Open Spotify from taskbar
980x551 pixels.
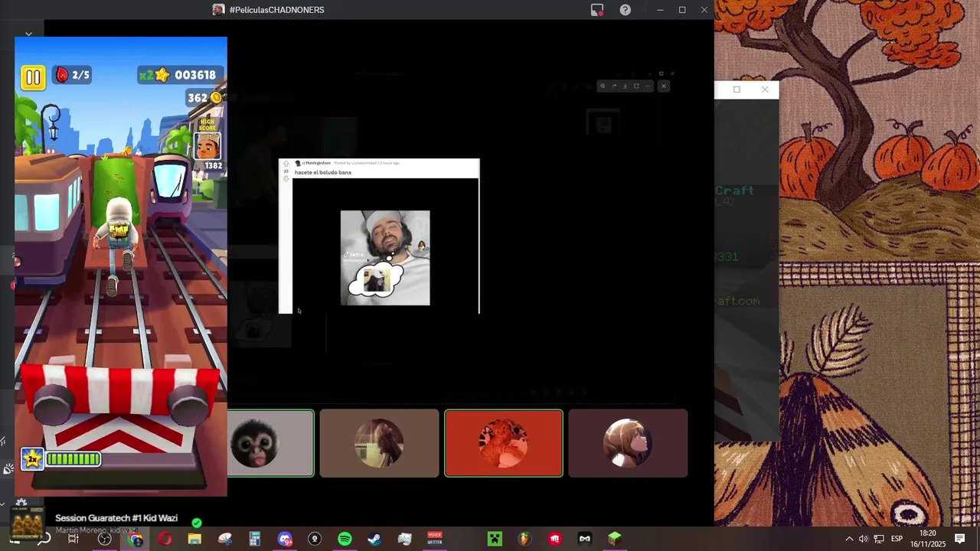coord(345,540)
